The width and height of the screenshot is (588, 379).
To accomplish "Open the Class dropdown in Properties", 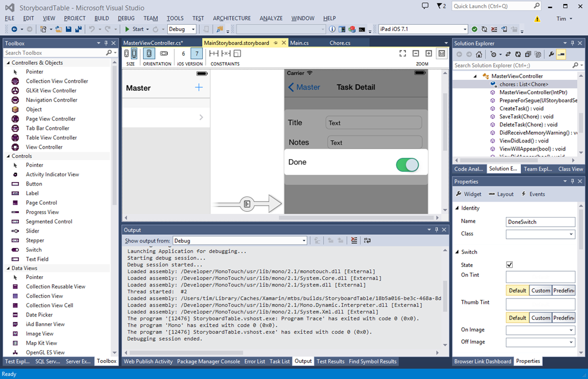I will tap(540, 234).
